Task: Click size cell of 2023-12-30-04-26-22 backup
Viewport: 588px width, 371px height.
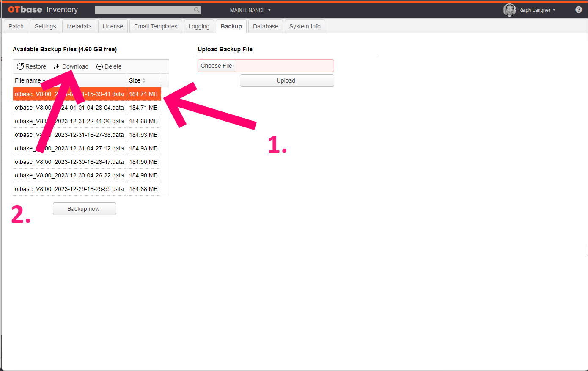Action: coord(144,175)
